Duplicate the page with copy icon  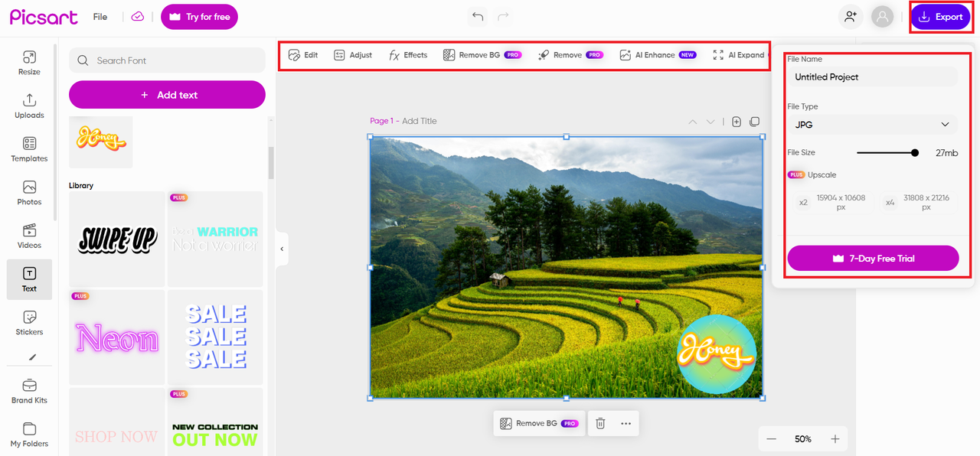coord(755,122)
